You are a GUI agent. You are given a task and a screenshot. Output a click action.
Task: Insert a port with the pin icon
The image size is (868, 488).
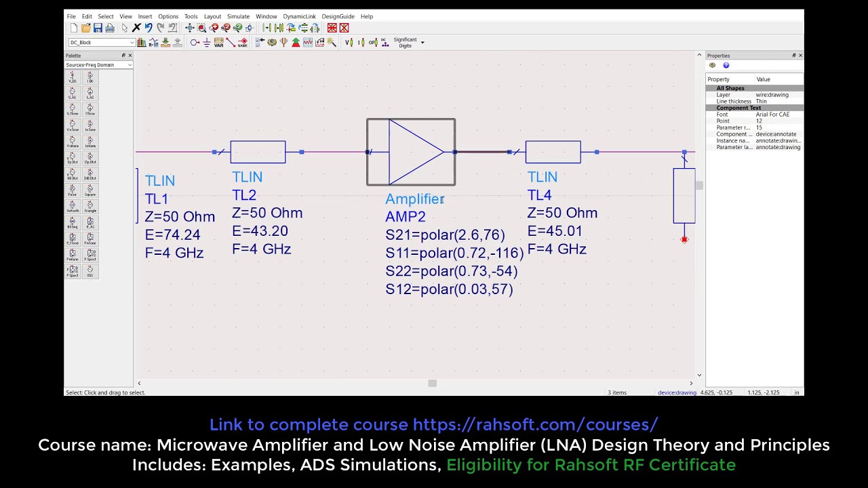[195, 42]
